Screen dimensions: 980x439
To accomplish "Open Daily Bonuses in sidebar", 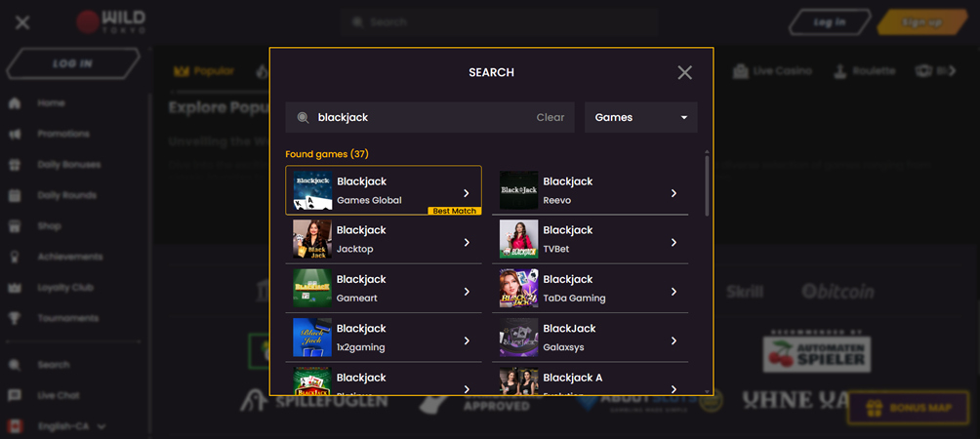I will coord(68,165).
